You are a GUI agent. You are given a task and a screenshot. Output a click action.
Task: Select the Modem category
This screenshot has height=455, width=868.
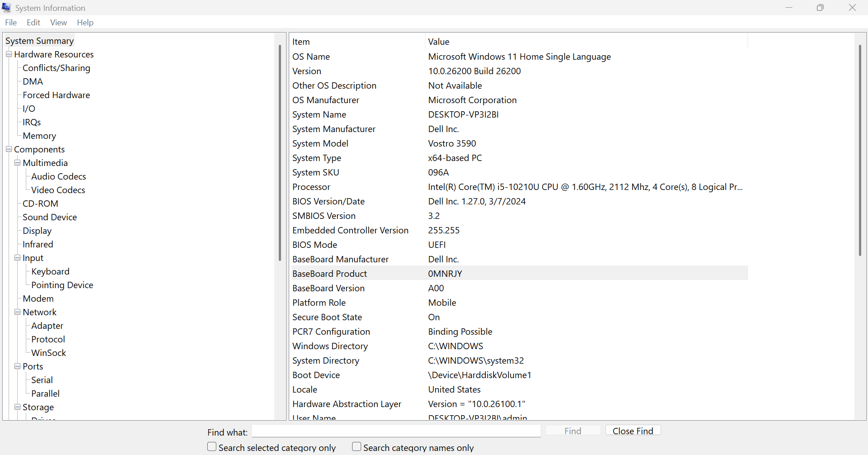[x=38, y=299]
